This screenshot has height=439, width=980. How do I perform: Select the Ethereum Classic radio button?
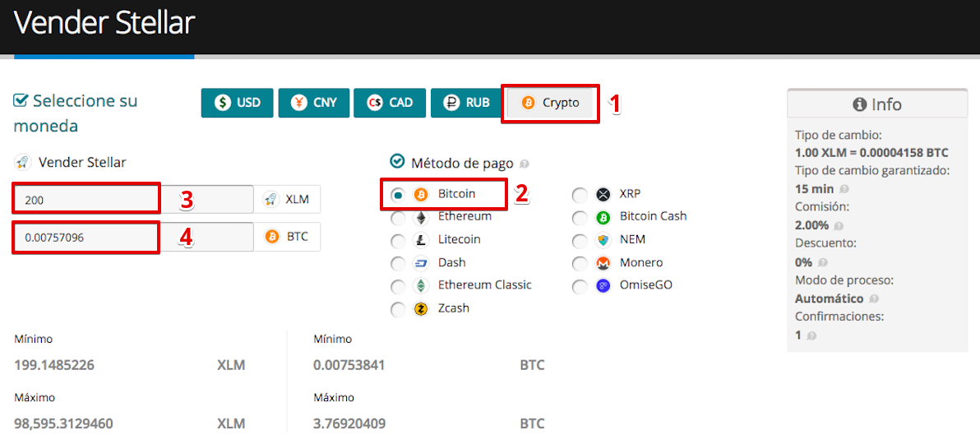coord(397,286)
